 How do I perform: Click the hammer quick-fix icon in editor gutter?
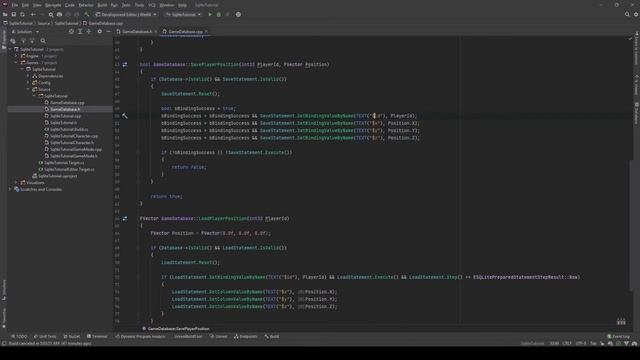[x=125, y=116]
